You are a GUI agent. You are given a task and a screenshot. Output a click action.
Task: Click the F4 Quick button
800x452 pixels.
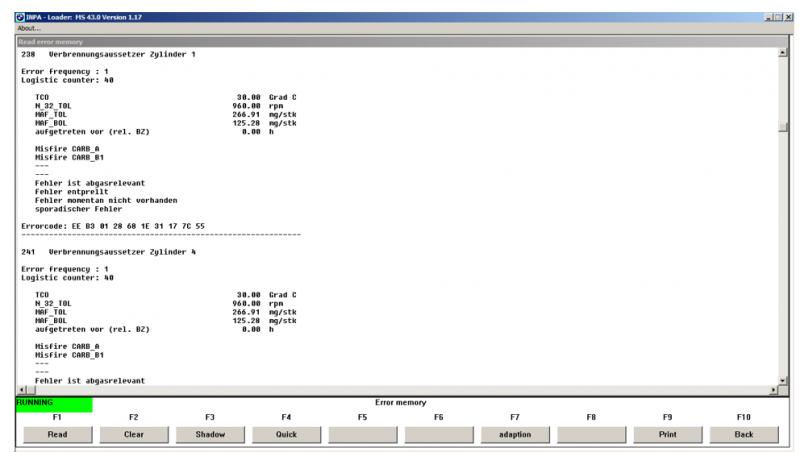pos(286,435)
